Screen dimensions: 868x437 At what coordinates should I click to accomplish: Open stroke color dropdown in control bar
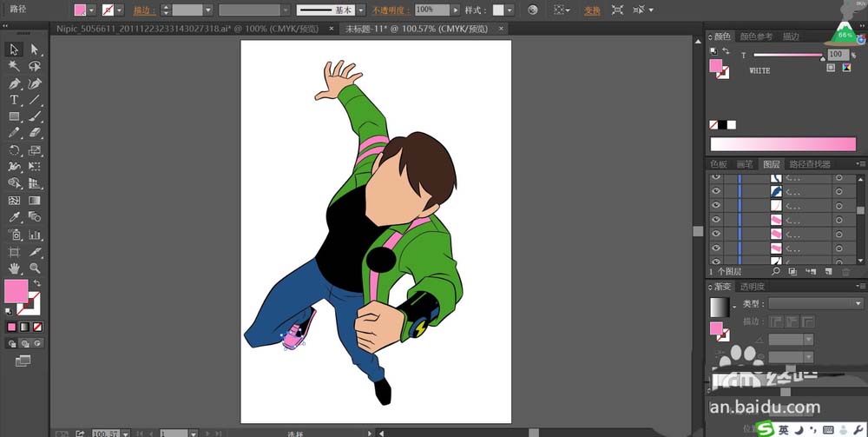(x=120, y=10)
